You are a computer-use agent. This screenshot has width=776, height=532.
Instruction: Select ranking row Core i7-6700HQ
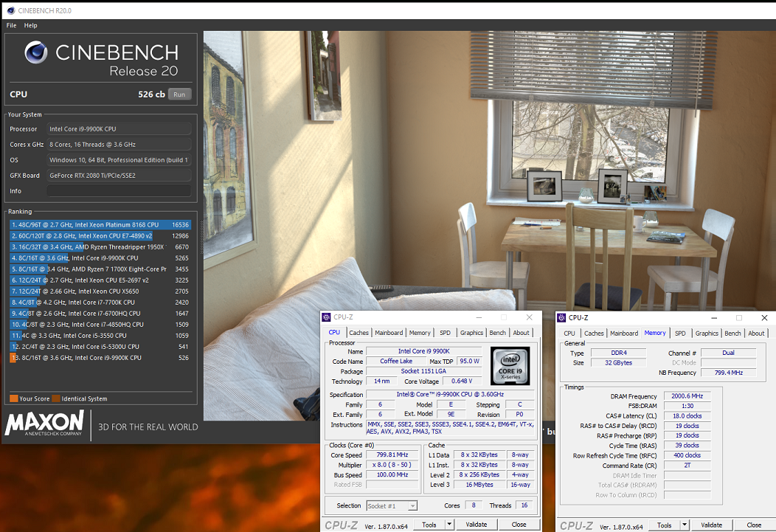[100, 314]
